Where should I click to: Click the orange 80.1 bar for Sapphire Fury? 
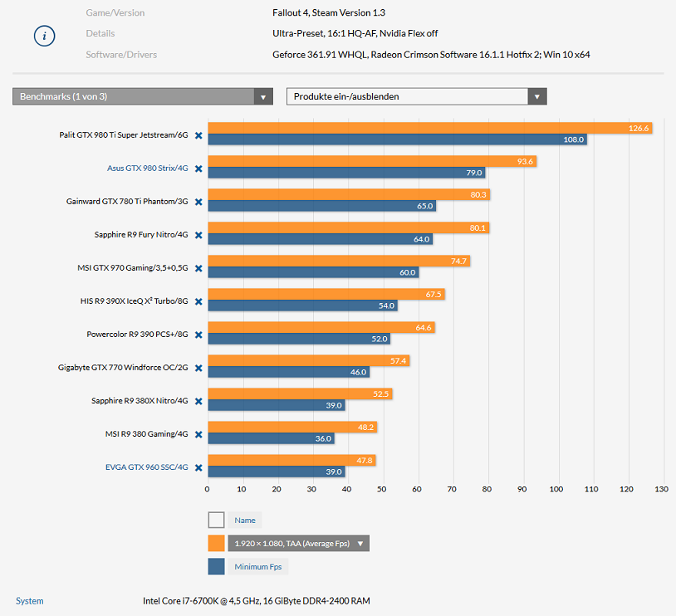pos(348,227)
